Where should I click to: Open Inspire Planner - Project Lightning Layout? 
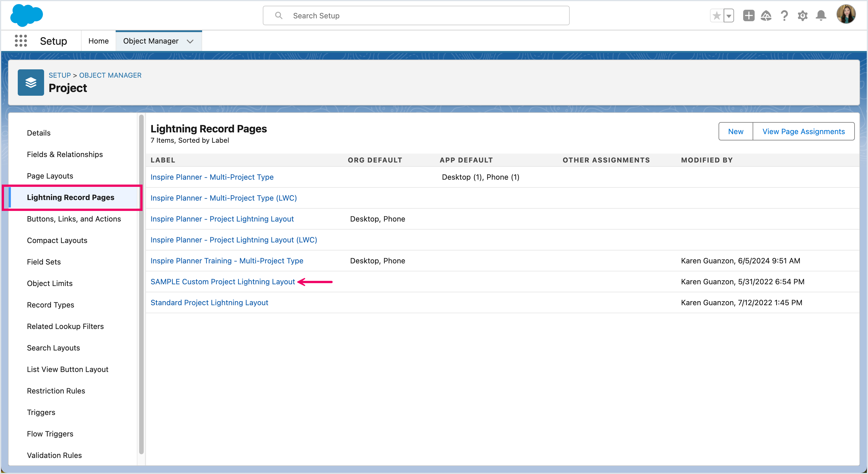click(x=222, y=219)
